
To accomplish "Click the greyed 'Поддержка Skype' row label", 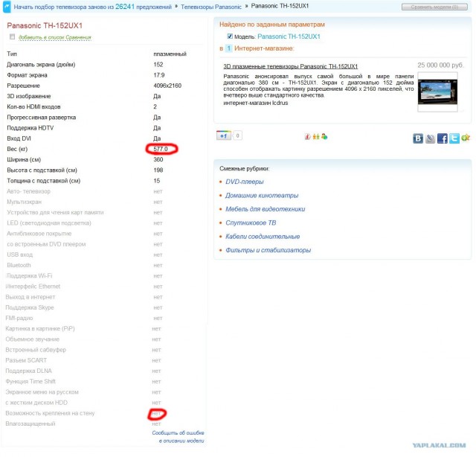I will click(30, 307).
